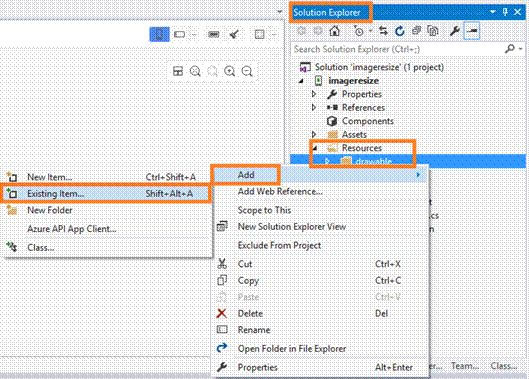Switch to the Class... bottom tab
Screen dimensions: 529x379
pyautogui.click(x=504, y=366)
